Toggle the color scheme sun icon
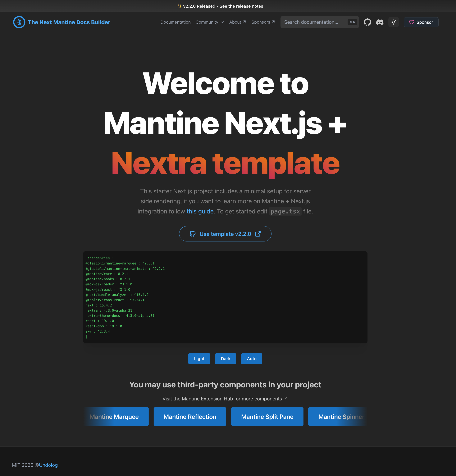Screen dimensions: 456x476 click(x=394, y=22)
